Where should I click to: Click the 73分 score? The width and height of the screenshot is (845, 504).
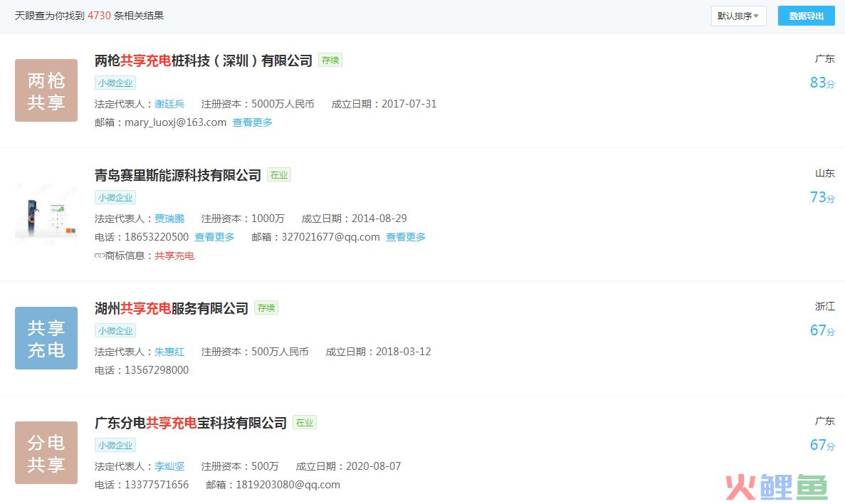[x=822, y=198]
